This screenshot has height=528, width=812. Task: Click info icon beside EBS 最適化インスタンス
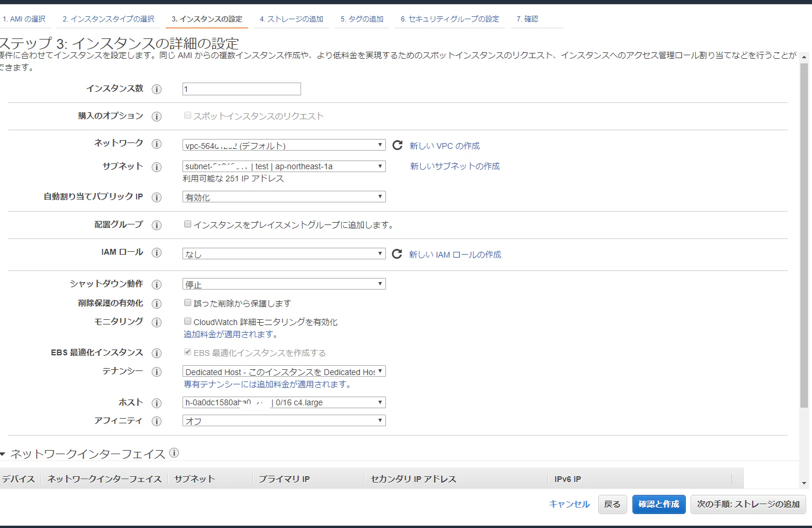[156, 353]
